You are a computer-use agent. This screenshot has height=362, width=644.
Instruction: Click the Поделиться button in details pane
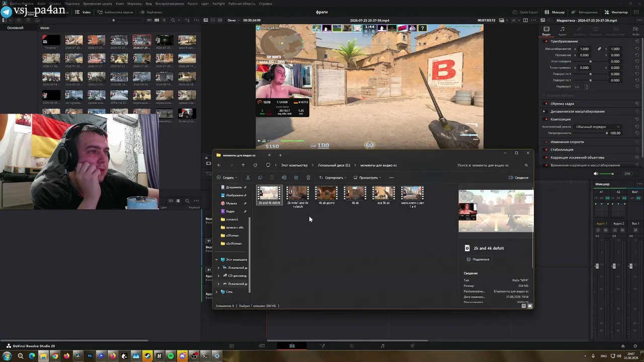[x=478, y=259]
